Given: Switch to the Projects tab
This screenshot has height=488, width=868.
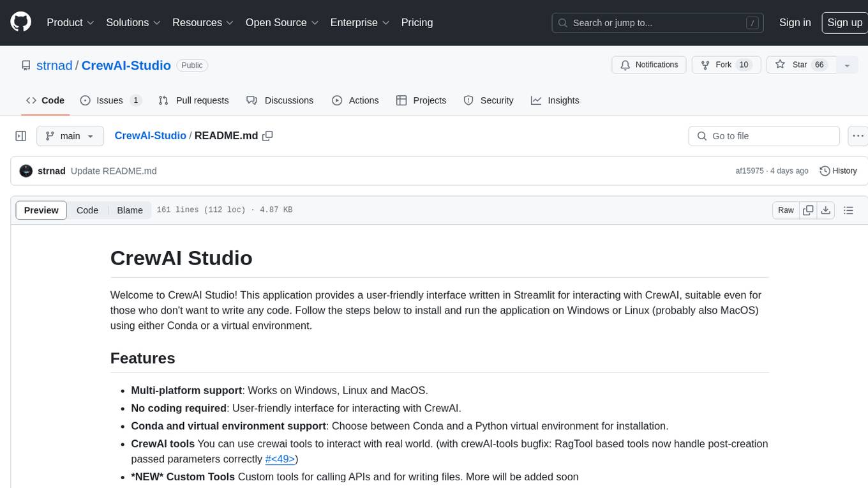Looking at the screenshot, I should pyautogui.click(x=421, y=100).
